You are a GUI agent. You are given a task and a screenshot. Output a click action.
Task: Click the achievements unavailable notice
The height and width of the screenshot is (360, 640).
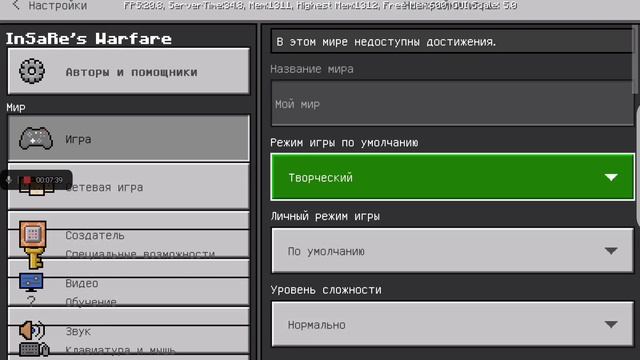pos(452,42)
